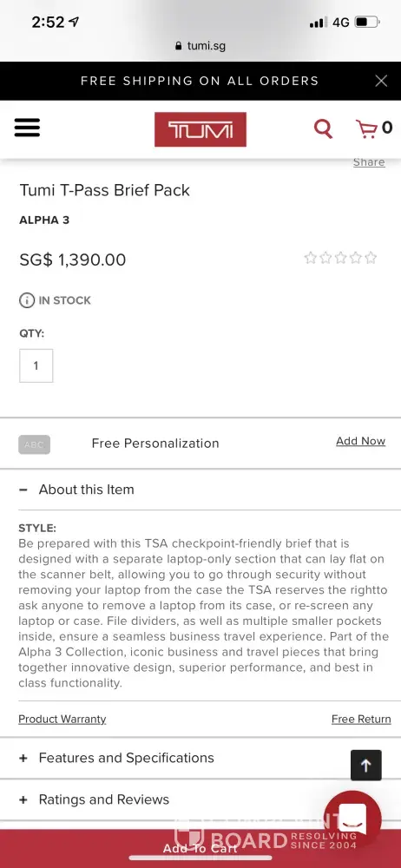Tap the info icon beside IN STOCK

click(27, 300)
